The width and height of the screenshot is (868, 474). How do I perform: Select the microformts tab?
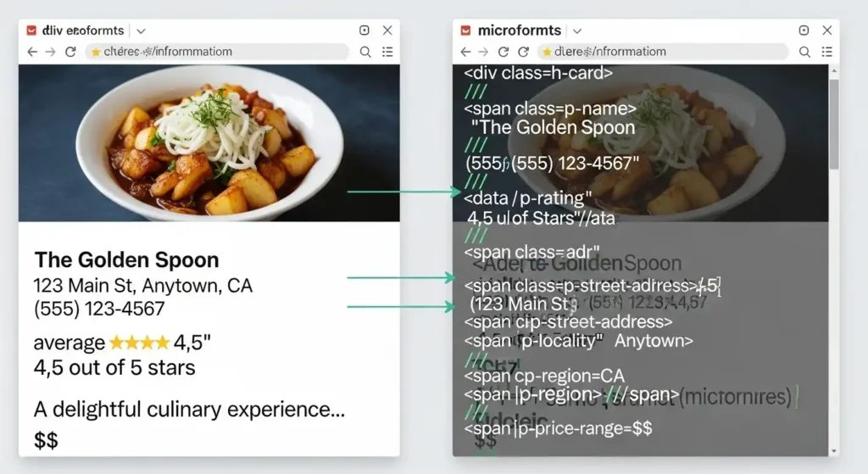513,31
